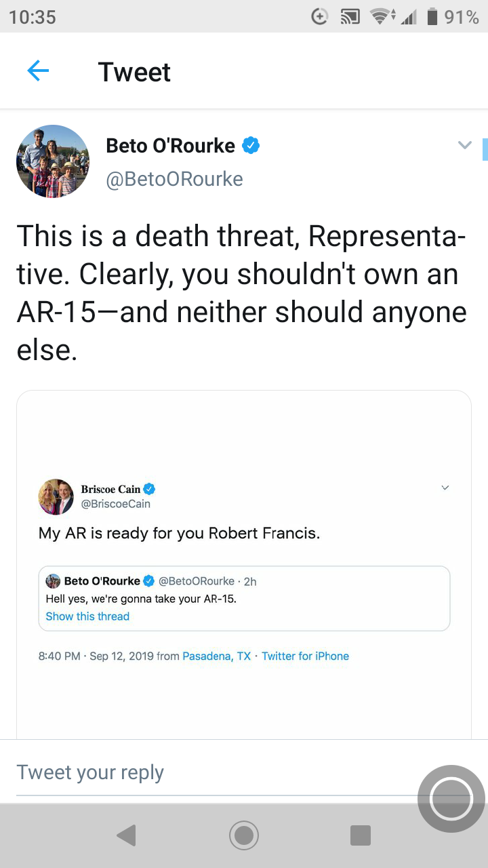Expand the tweet options chevron
The image size is (488, 868).
point(464,145)
